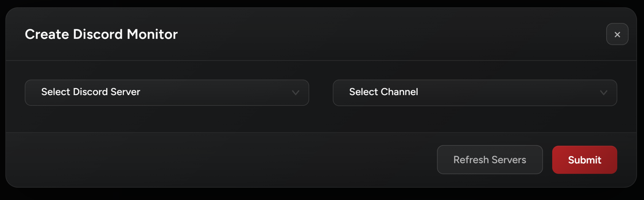Image resolution: width=644 pixels, height=200 pixels.
Task: Choose a channel using the right dropdown arrow
Action: 603,93
